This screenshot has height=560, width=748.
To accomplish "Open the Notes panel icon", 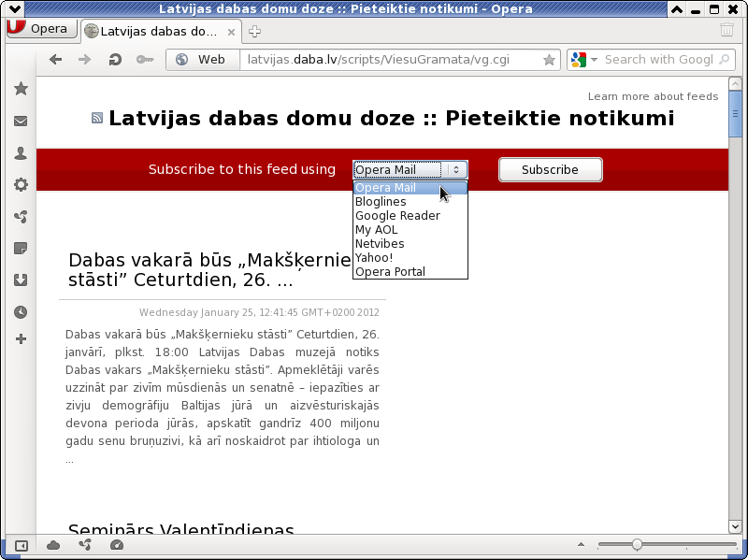I will coord(21,248).
